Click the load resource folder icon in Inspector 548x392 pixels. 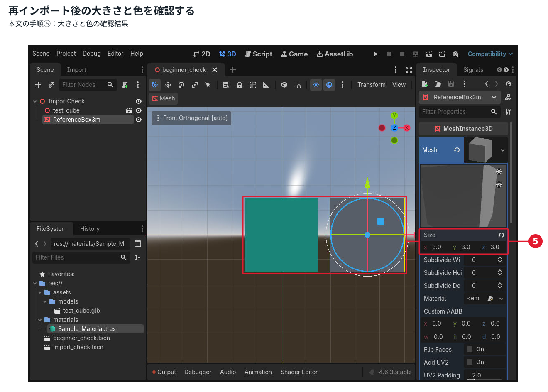[438, 84]
